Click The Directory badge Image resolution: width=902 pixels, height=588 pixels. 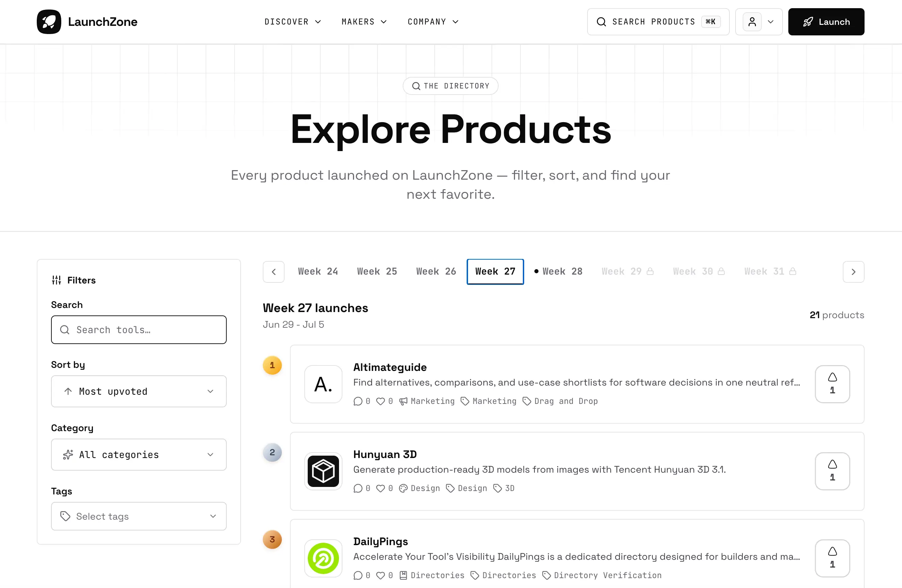[451, 86]
